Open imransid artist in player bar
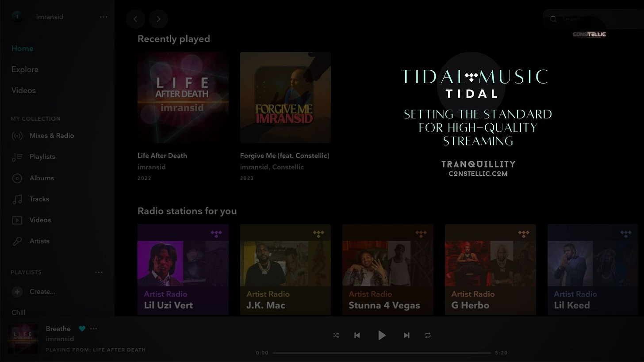This screenshot has width=644, height=362. pyautogui.click(x=60, y=339)
